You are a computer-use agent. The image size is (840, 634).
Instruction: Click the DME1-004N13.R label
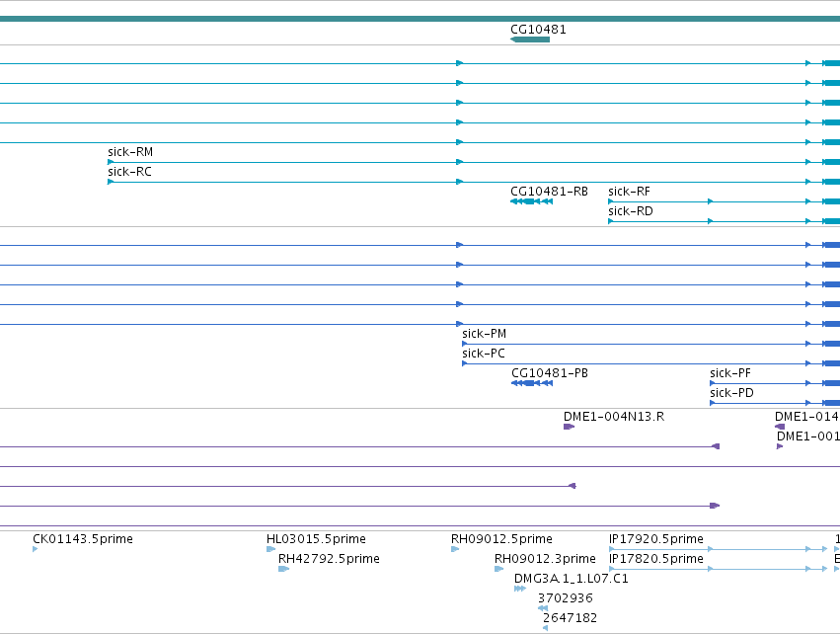click(614, 417)
